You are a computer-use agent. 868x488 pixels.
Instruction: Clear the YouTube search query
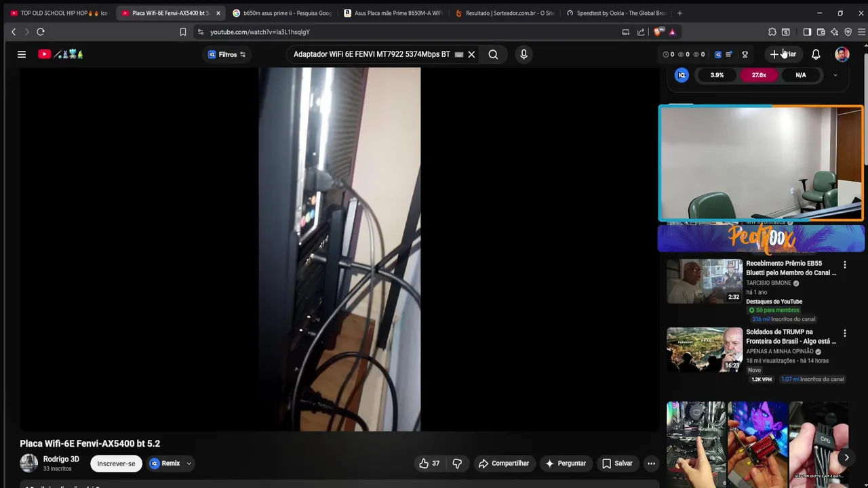[471, 54]
